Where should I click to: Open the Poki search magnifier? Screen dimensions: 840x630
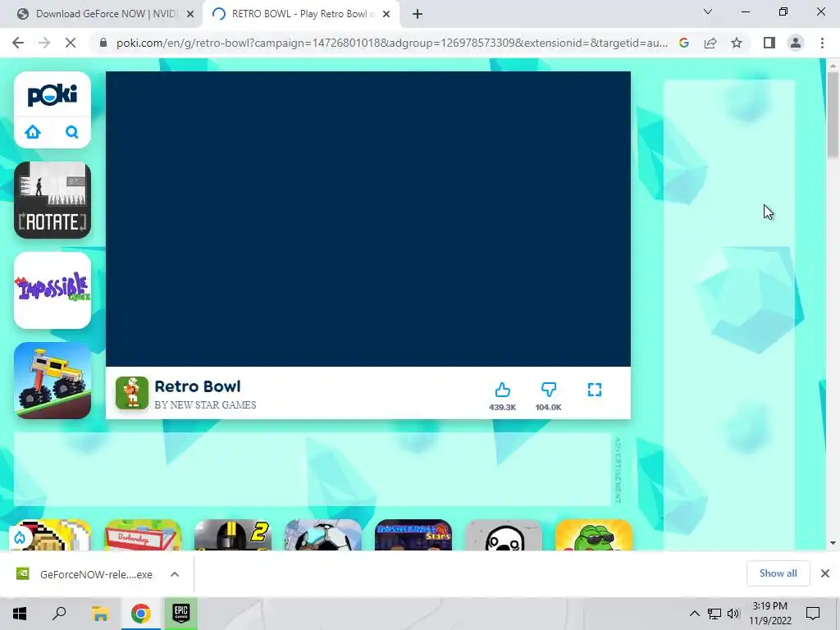coord(72,132)
